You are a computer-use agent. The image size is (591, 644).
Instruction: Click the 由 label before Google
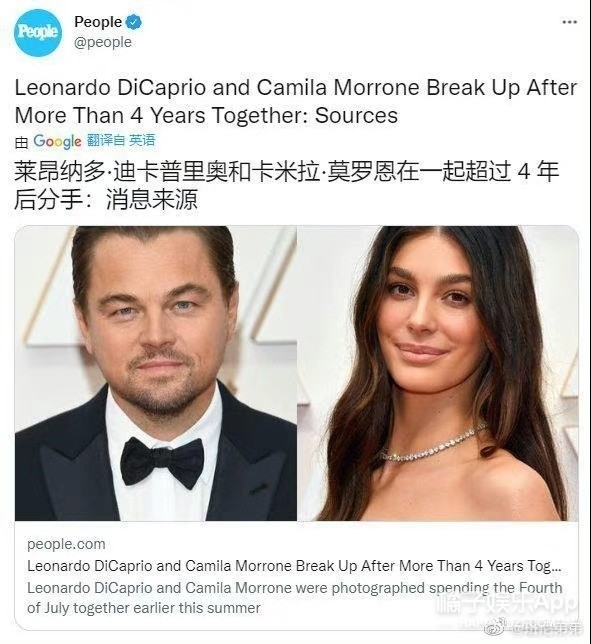point(21,142)
